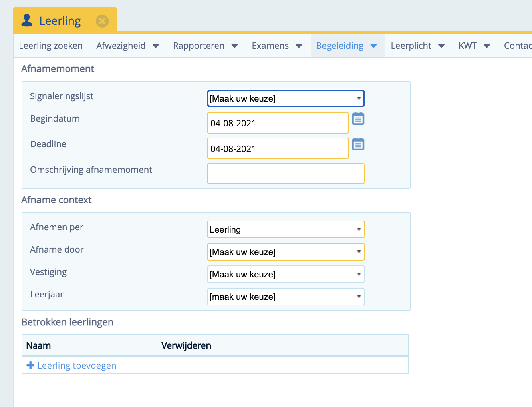Click the Omschrijving afnamemoment label
Viewport: 532px width, 407px height.
tap(91, 170)
